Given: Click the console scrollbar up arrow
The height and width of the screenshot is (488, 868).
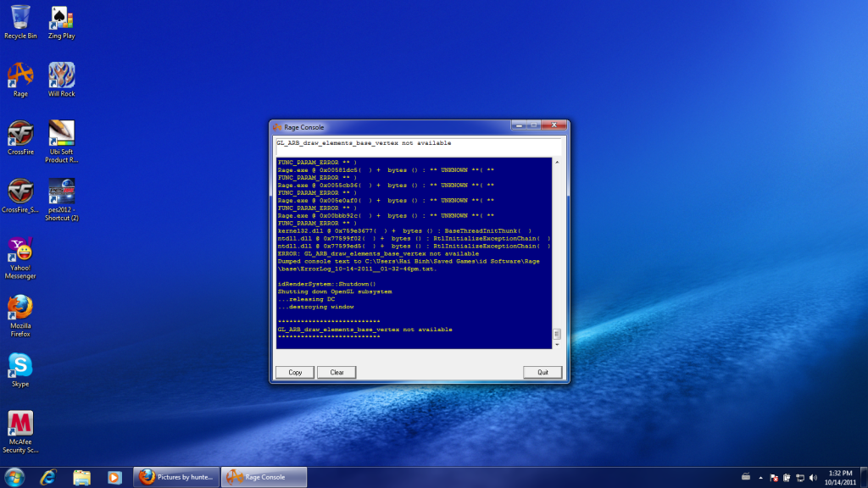Looking at the screenshot, I should pos(557,162).
